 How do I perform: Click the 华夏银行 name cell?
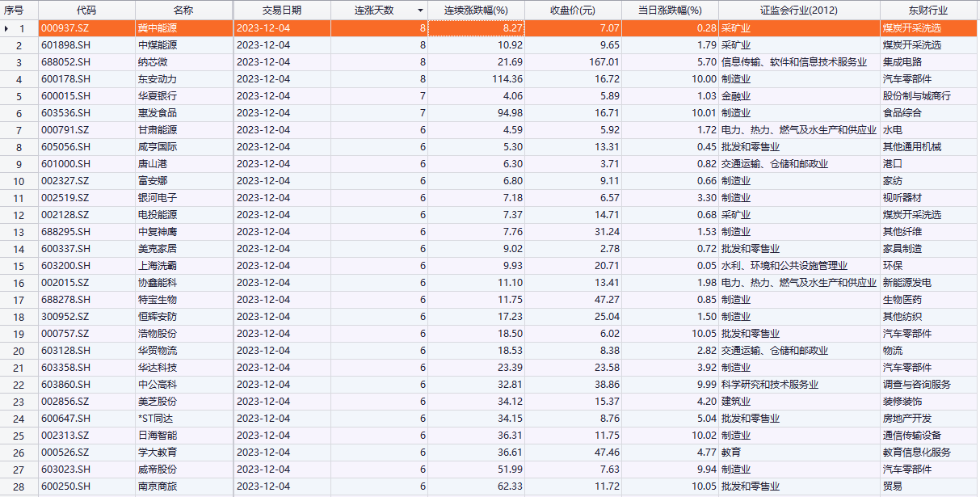158,96
